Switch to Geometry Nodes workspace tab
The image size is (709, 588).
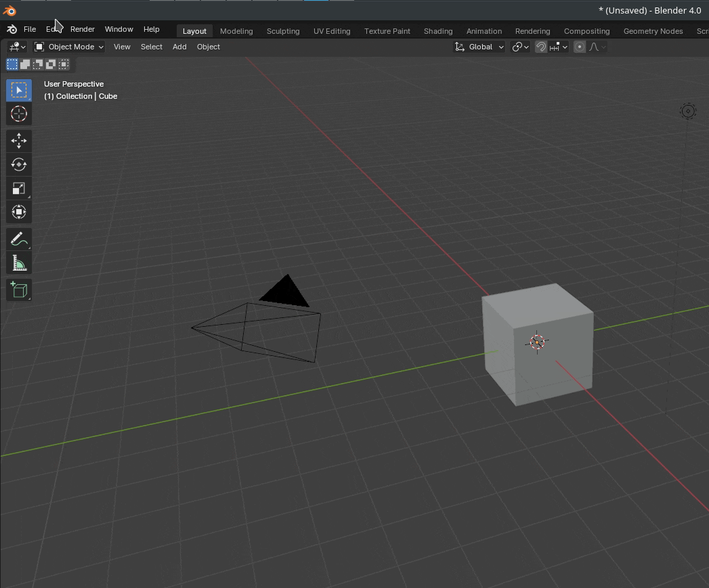653,31
